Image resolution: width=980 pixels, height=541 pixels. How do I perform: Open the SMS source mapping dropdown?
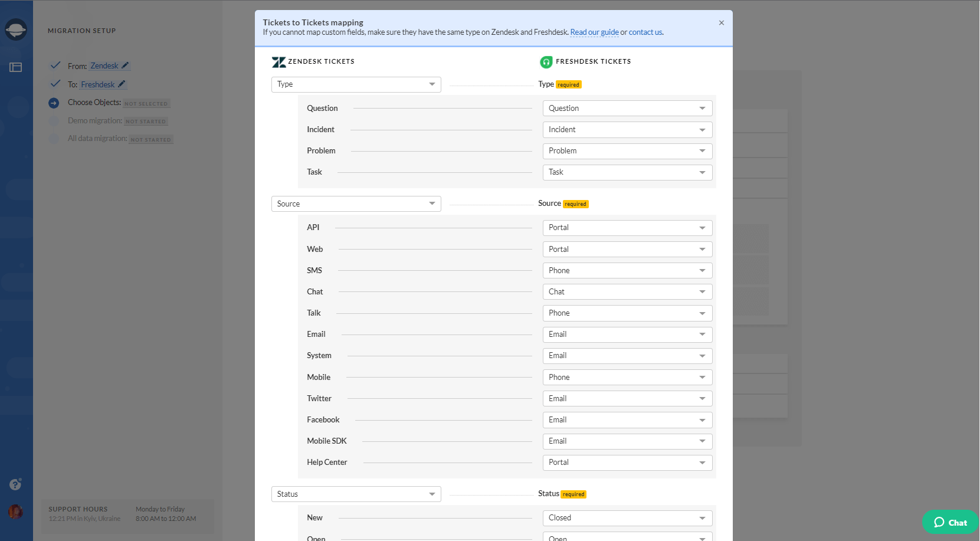(628, 270)
